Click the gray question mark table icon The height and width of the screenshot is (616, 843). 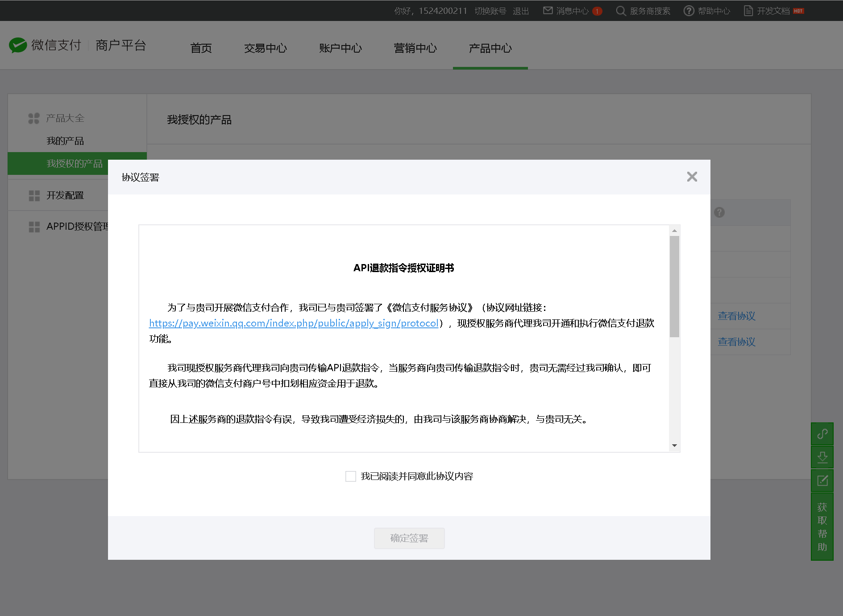[719, 212]
